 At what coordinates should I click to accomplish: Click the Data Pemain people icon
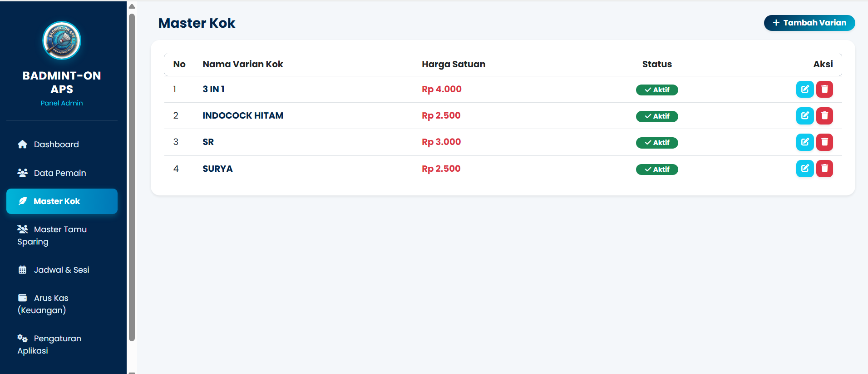(22, 173)
